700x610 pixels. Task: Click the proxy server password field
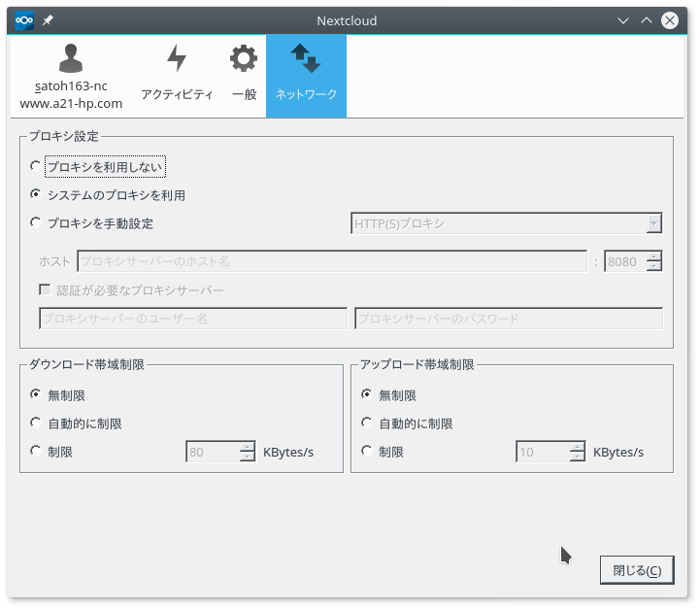[x=509, y=319]
